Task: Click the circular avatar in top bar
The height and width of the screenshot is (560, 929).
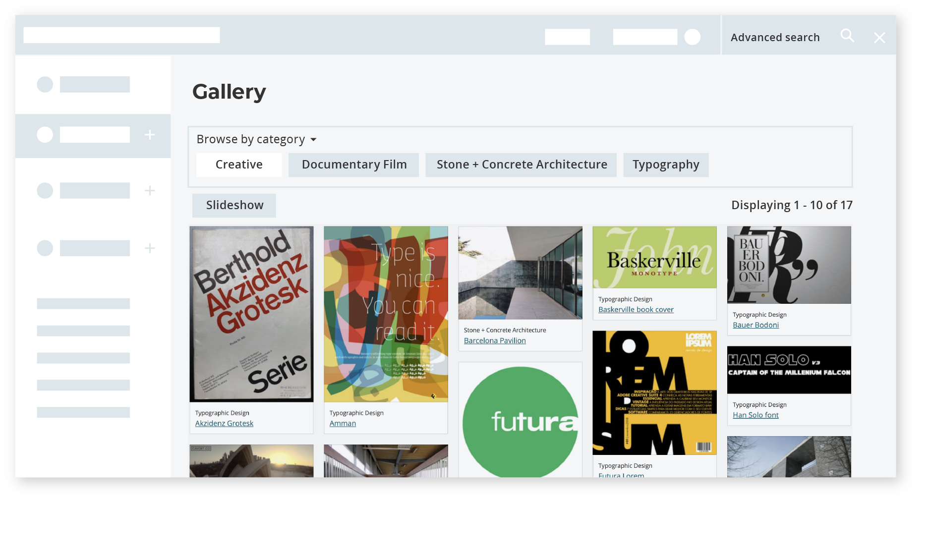Action: coord(693,37)
